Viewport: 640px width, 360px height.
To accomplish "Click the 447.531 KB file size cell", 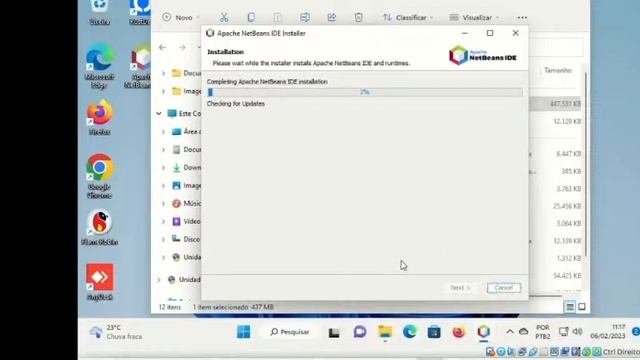I will (x=565, y=104).
